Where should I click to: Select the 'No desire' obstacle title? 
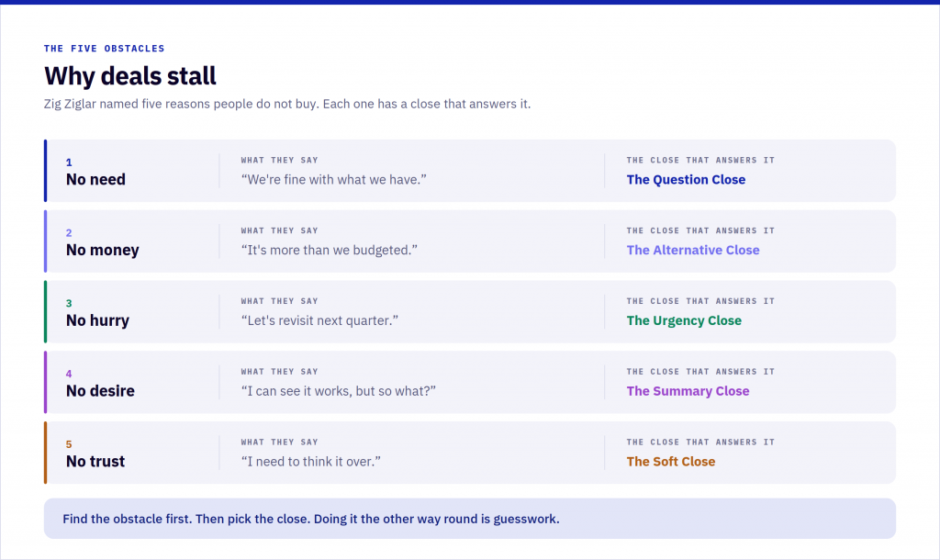point(100,391)
